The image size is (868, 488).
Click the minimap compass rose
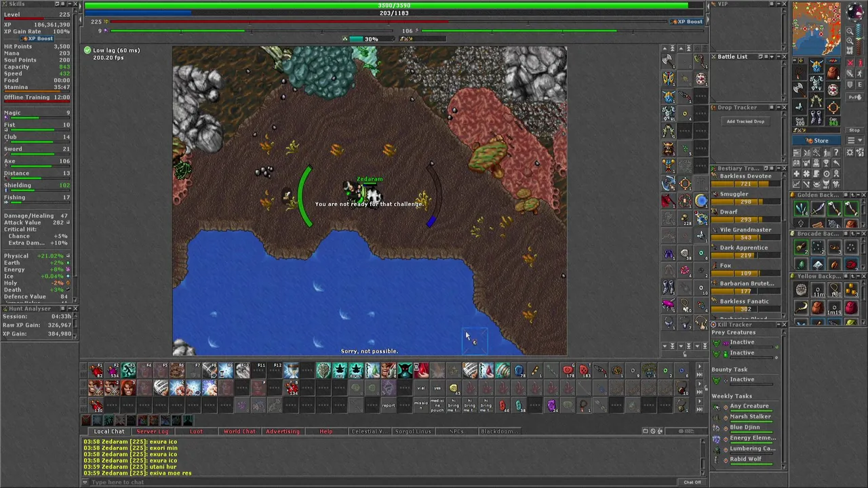tap(854, 12)
